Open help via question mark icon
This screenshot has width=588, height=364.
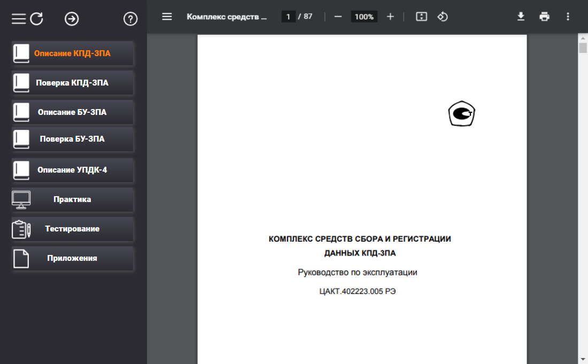[130, 19]
